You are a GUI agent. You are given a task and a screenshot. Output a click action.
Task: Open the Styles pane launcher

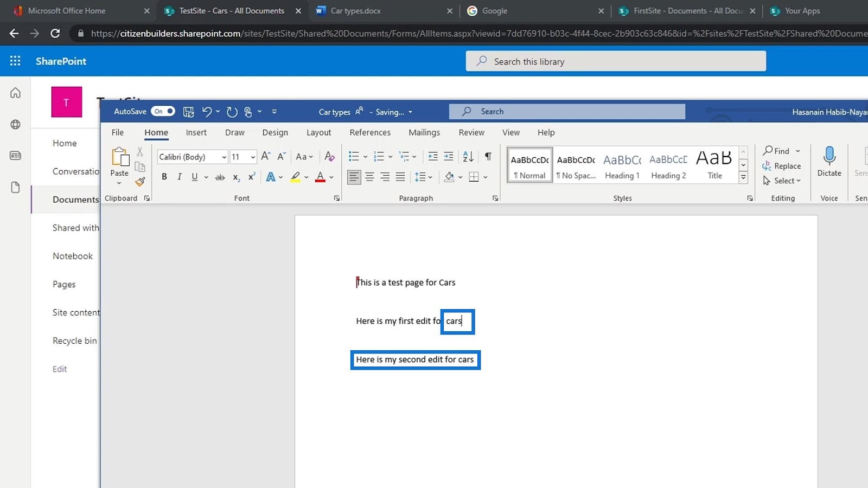point(750,198)
